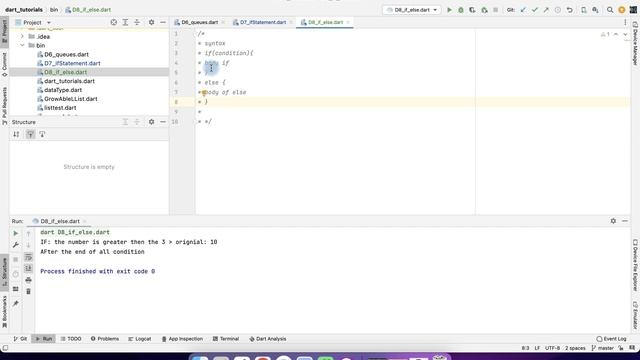Print console output icon

tap(28, 280)
